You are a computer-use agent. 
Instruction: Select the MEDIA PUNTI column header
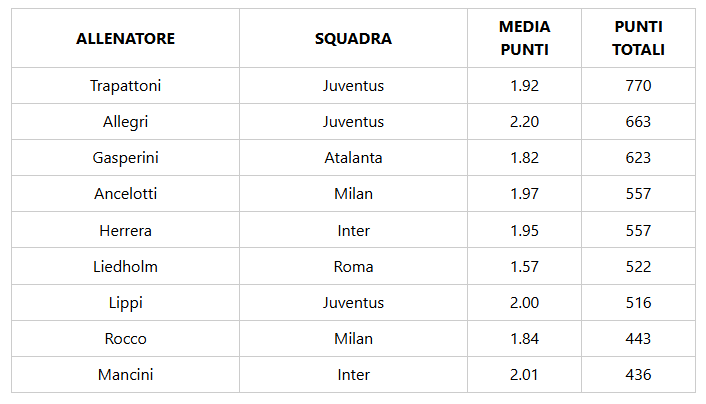[x=524, y=39]
